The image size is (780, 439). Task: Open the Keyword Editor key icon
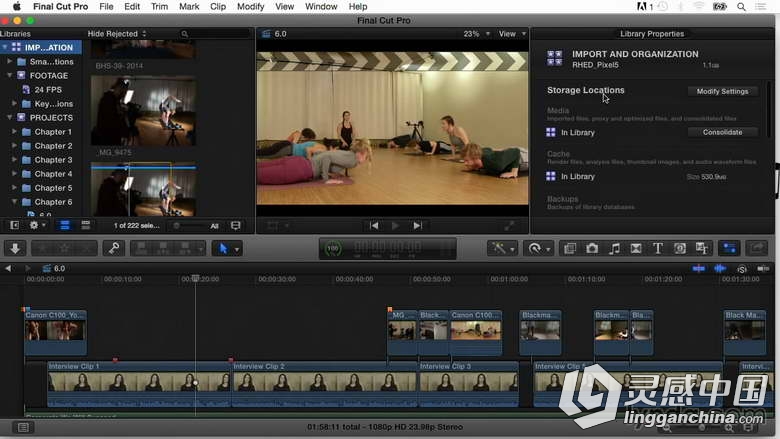(x=114, y=248)
